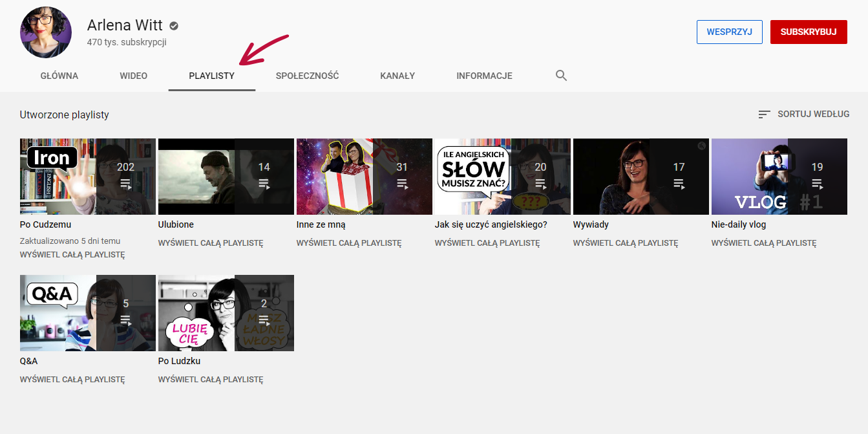
Task: Open the SORTUJ WEDŁUG sort dropdown
Action: (804, 114)
